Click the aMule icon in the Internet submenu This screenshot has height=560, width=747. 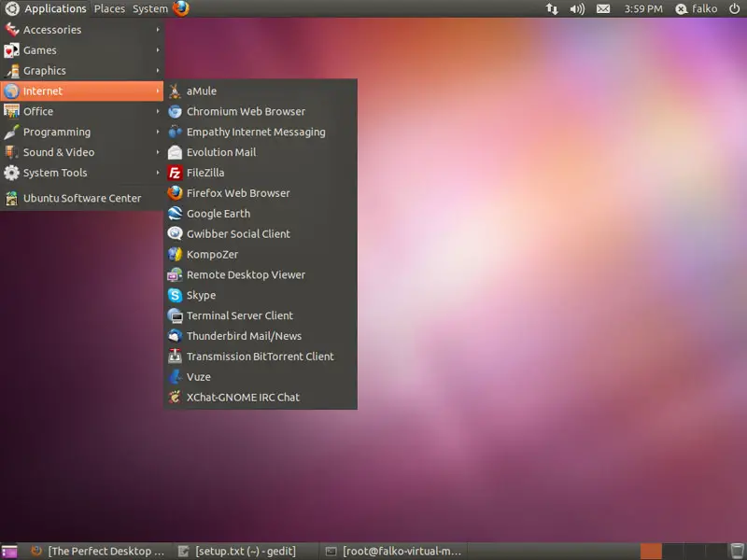pyautogui.click(x=175, y=91)
